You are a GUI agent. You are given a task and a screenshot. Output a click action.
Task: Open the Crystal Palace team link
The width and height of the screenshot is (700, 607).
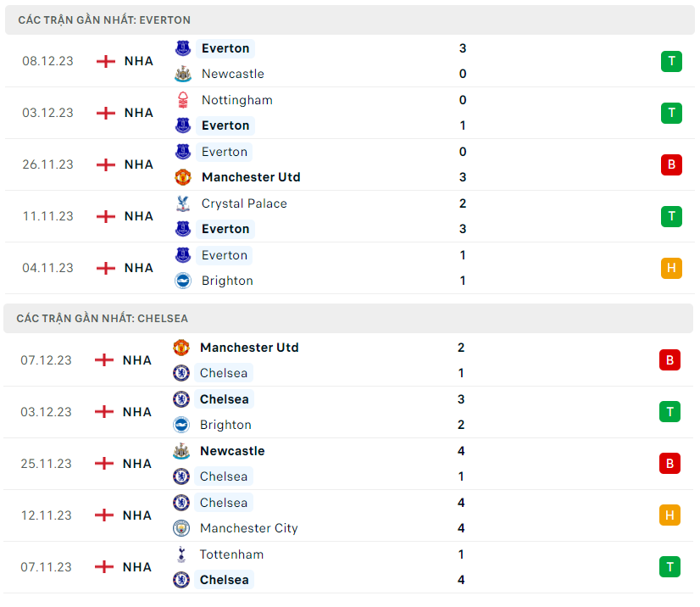pyautogui.click(x=244, y=203)
